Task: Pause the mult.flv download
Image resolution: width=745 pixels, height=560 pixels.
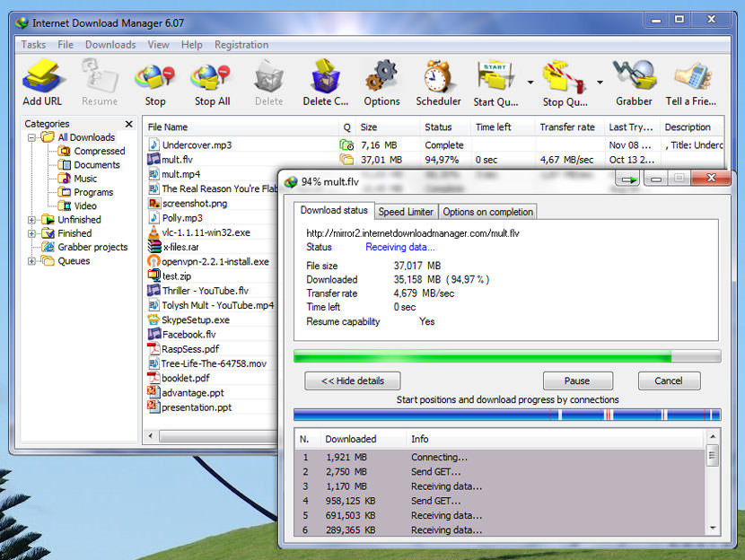Action: pyautogui.click(x=577, y=381)
